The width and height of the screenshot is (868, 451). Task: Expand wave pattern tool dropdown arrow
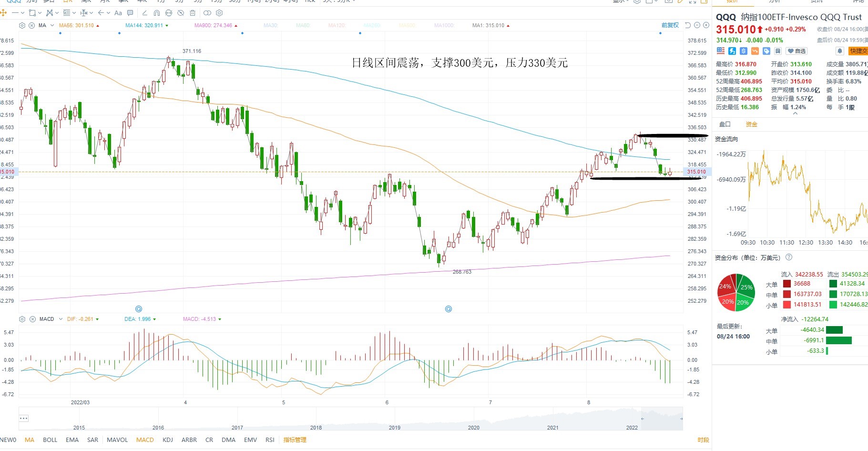pos(57,13)
